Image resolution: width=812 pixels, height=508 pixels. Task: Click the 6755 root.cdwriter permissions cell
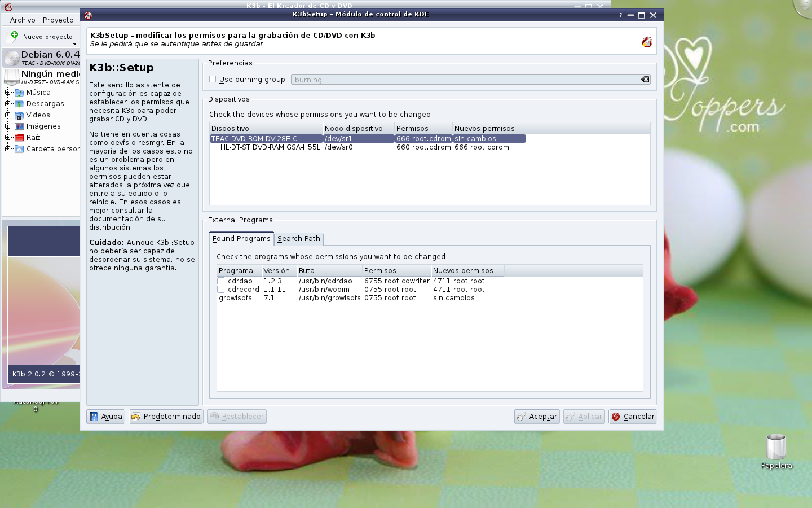click(x=397, y=281)
